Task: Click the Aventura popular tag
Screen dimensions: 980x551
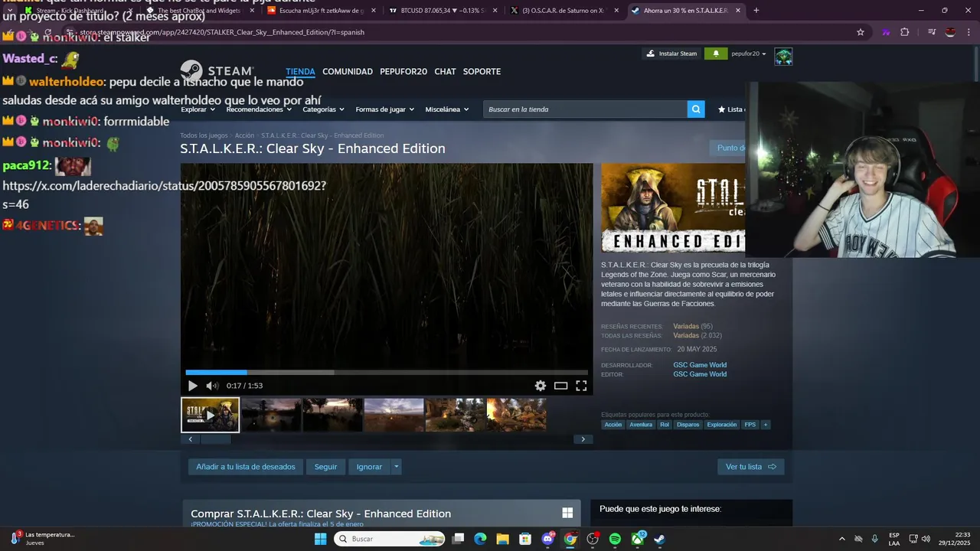Action: pos(641,425)
